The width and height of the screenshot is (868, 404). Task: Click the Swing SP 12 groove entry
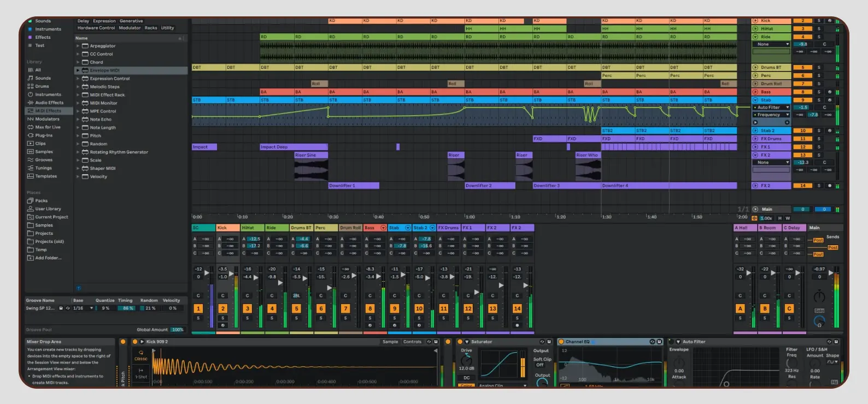(x=40, y=308)
